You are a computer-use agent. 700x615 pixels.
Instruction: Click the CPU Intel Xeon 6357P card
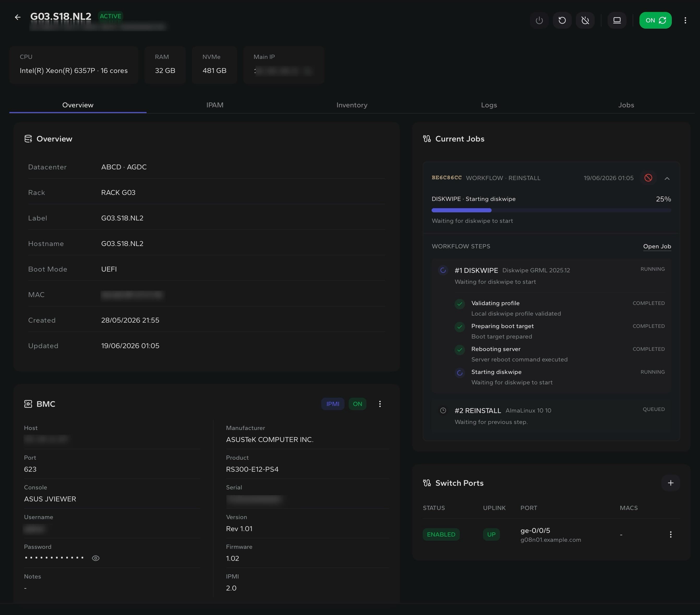click(74, 65)
